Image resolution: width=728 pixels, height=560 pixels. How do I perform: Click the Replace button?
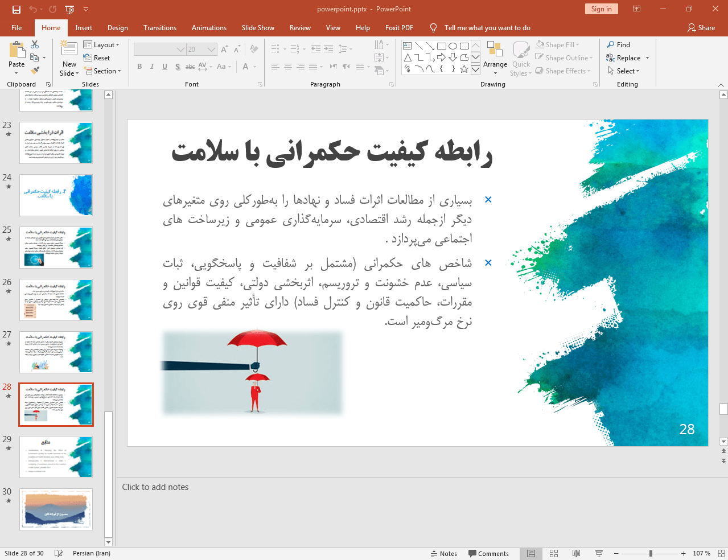[x=624, y=58]
